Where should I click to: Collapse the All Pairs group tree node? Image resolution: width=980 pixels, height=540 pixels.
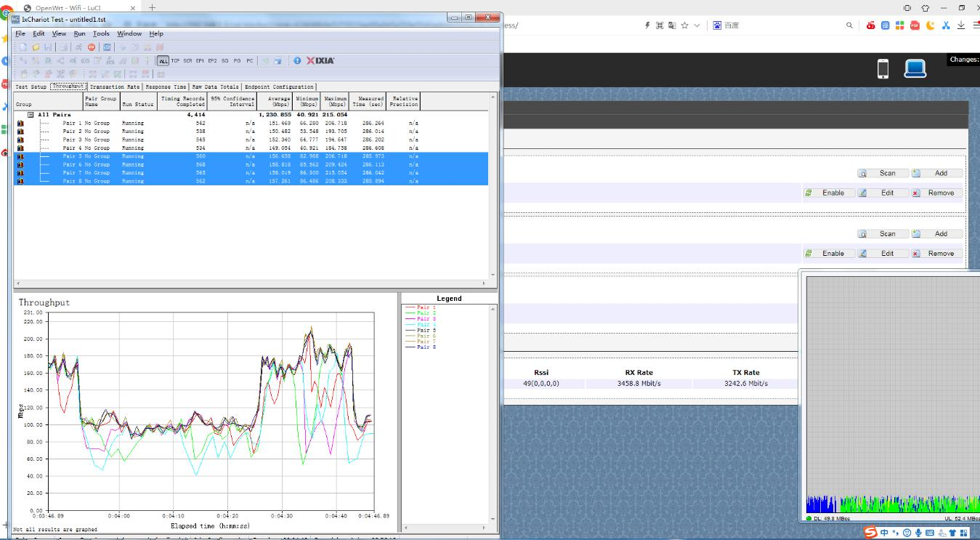click(31, 115)
